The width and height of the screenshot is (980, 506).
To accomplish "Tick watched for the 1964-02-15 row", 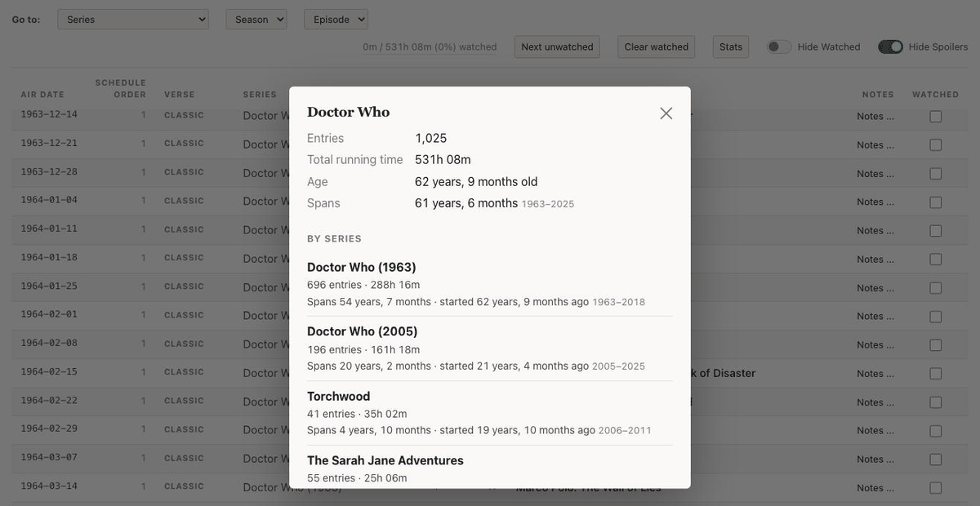I will [x=936, y=373].
